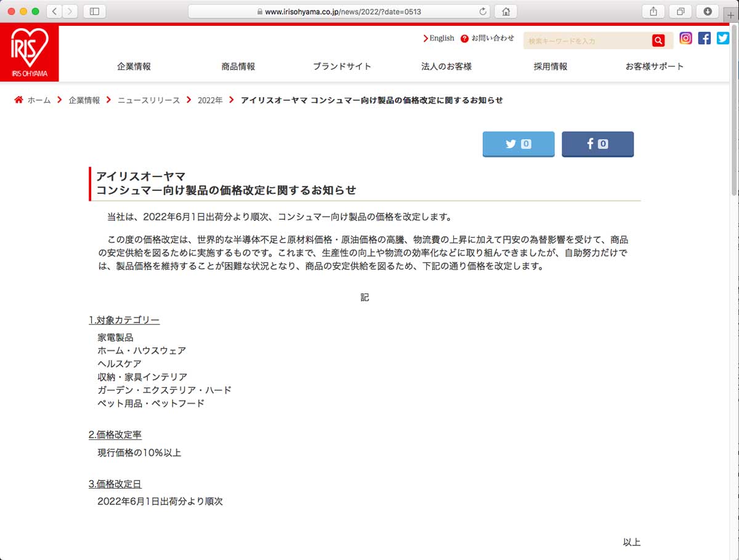
Task: Open the Instagram icon link
Action: [x=685, y=38]
